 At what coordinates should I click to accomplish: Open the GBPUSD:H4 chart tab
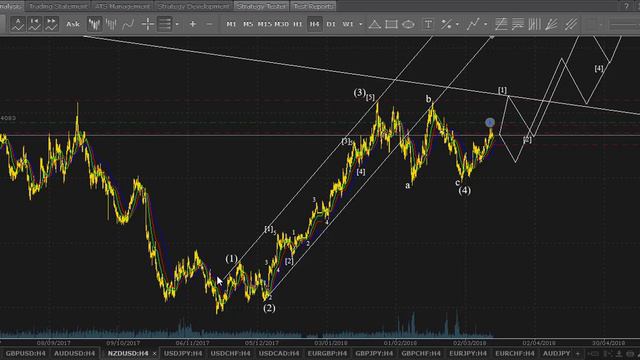point(25,353)
